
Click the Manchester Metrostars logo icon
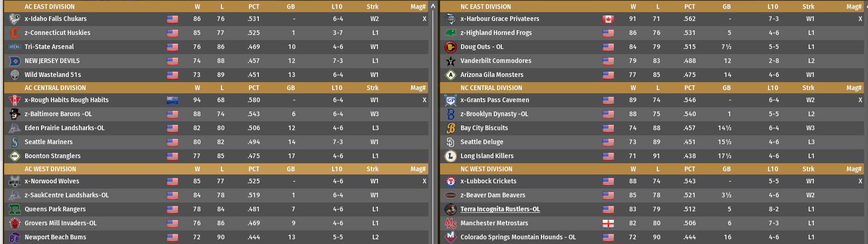point(450,223)
